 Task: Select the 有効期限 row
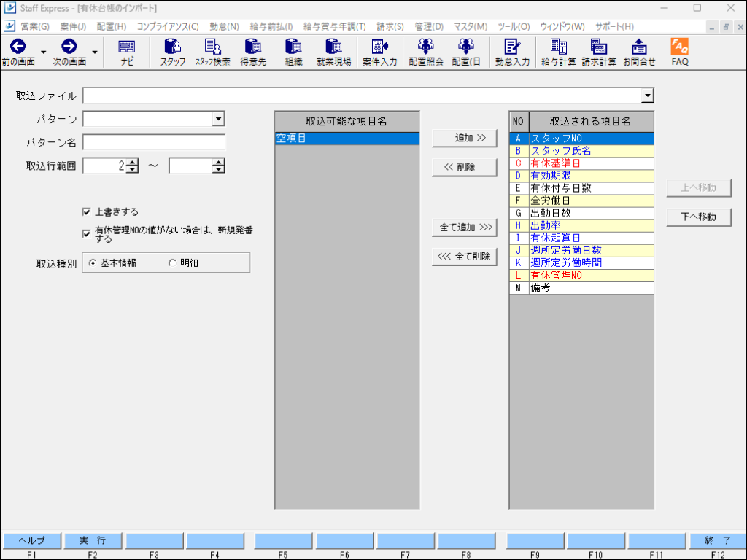581,176
